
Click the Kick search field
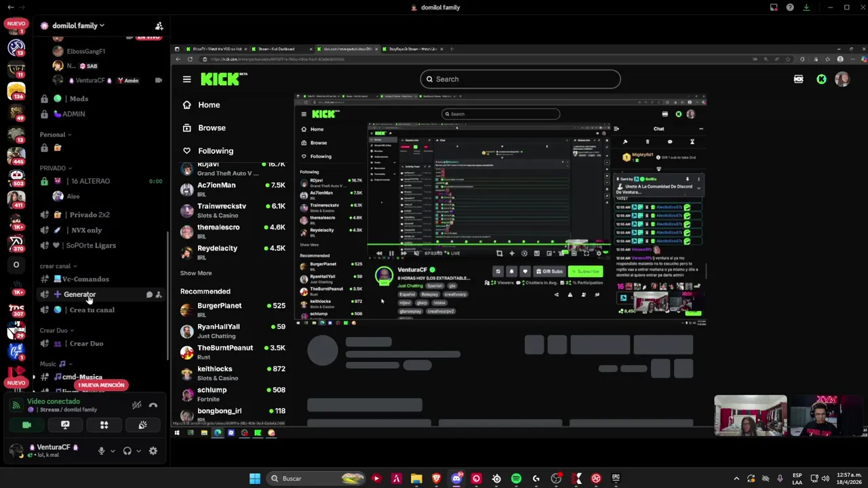[x=520, y=79]
